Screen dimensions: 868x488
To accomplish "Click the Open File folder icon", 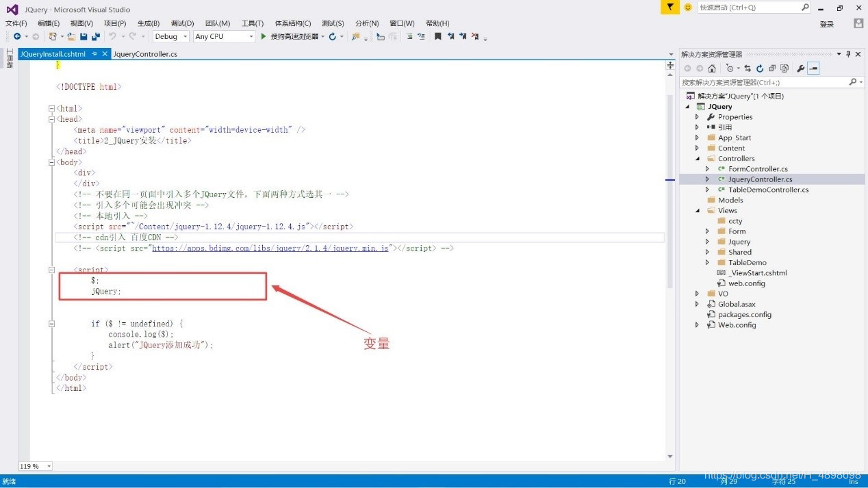I will (x=71, y=36).
